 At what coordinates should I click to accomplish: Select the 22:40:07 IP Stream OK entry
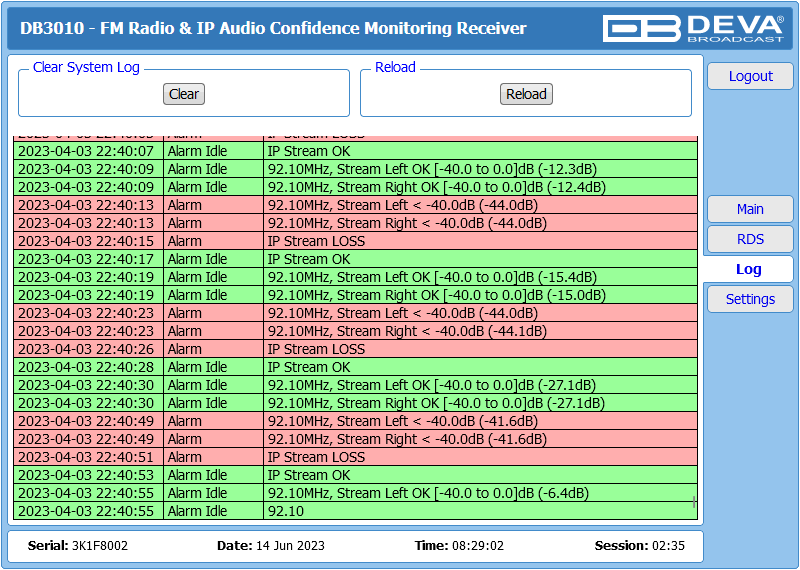[x=355, y=151]
